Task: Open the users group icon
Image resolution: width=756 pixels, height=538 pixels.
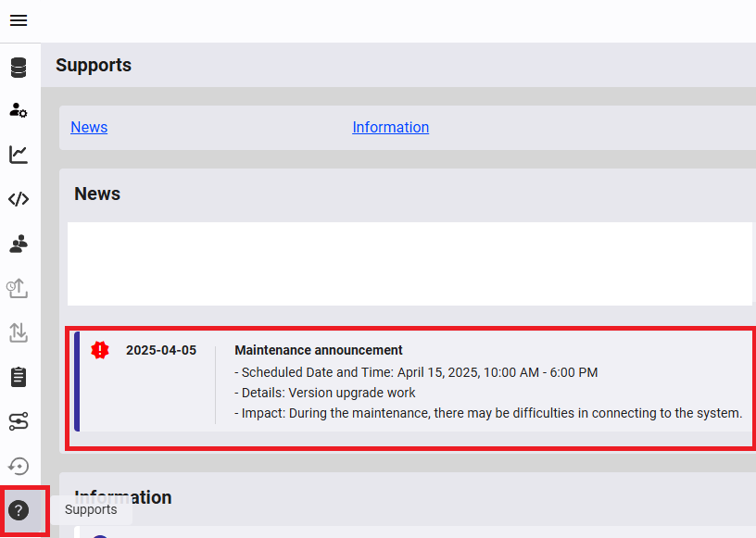Action: [x=19, y=244]
